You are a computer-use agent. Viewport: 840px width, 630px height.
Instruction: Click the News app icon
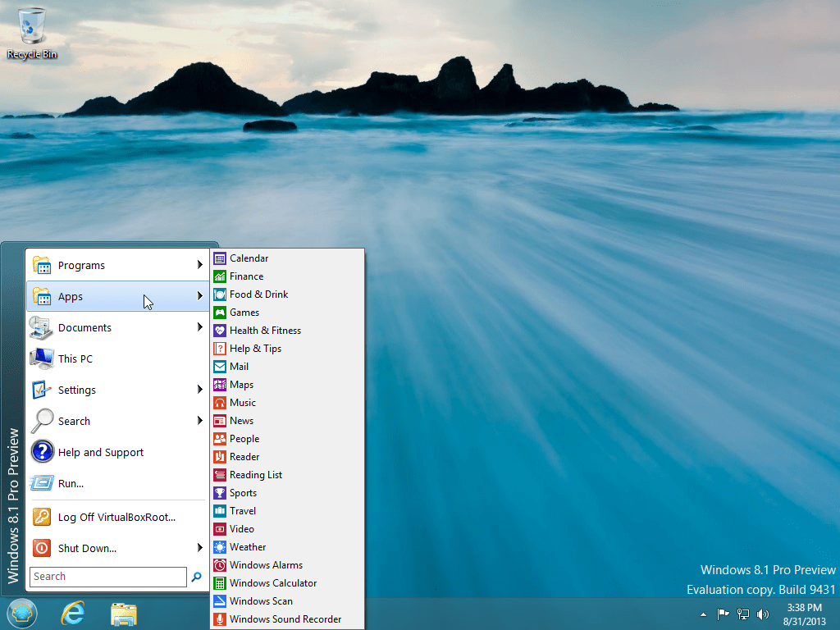point(220,421)
